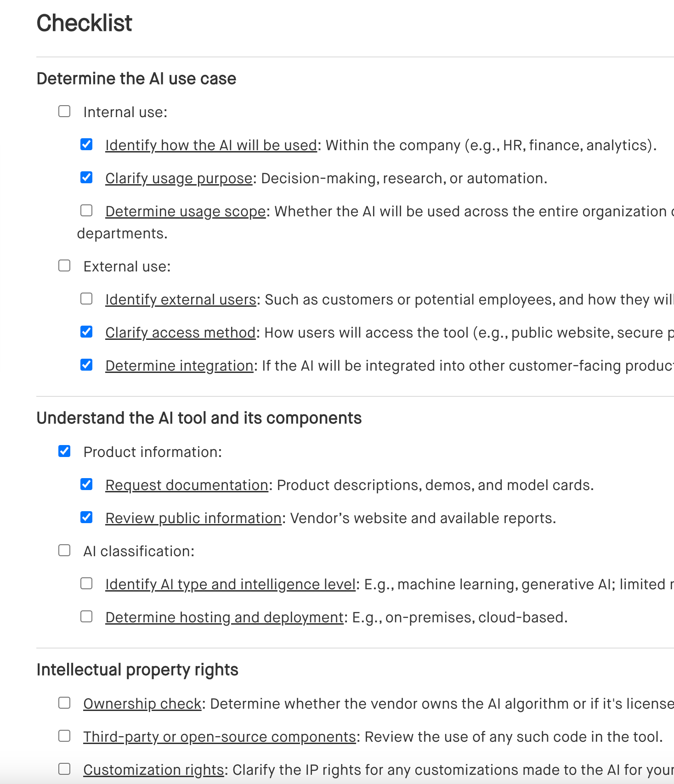Image resolution: width=674 pixels, height=784 pixels.
Task: Uncheck Identify how the AI will be used
Action: (x=86, y=144)
